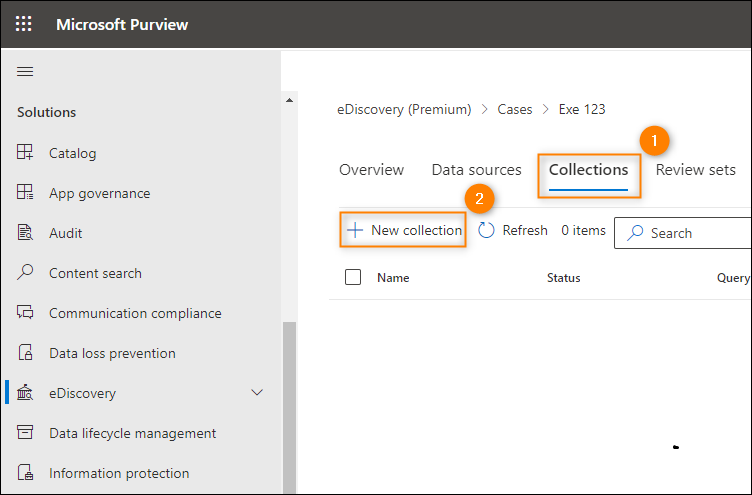Collapse navigation with the hamburger menu icon
This screenshot has height=495, width=752.
point(25,72)
